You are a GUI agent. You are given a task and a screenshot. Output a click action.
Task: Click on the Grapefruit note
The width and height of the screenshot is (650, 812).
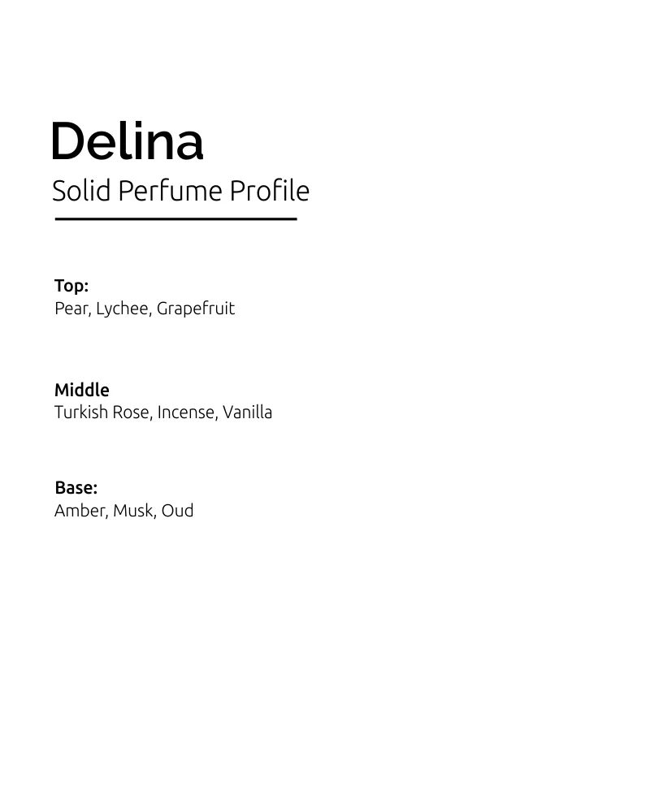coord(195,309)
